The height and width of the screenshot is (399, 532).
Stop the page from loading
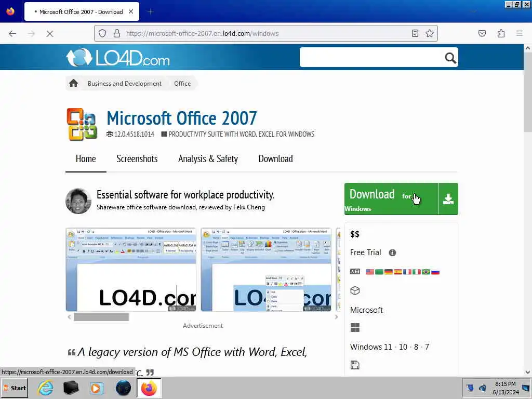(x=50, y=34)
